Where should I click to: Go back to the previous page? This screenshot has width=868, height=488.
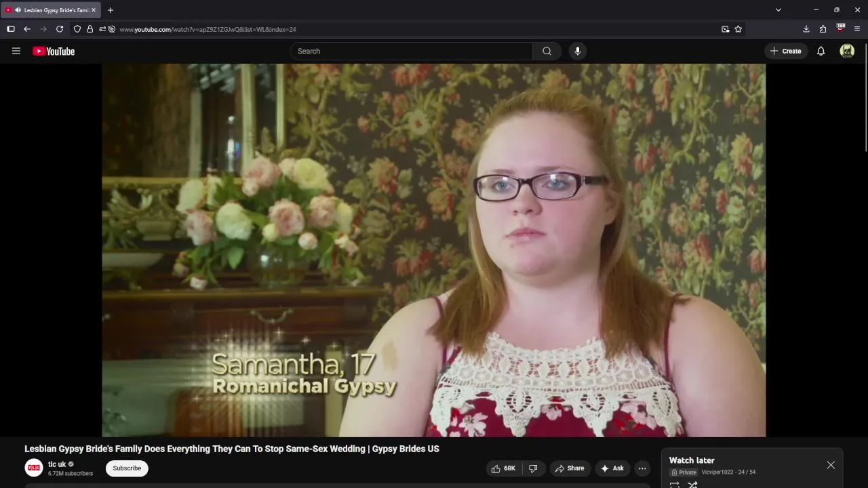click(x=27, y=29)
